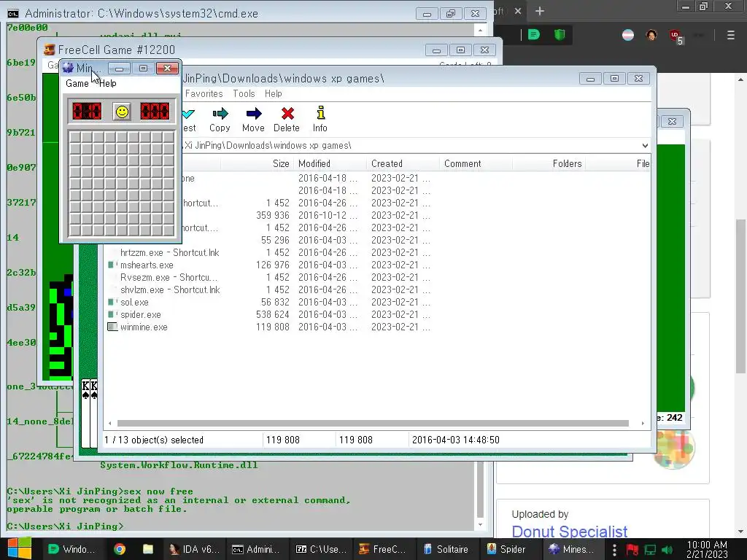Click the Minesweeper mine counter display
Image resolution: width=747 pixels, height=560 pixels.
[x=87, y=112]
